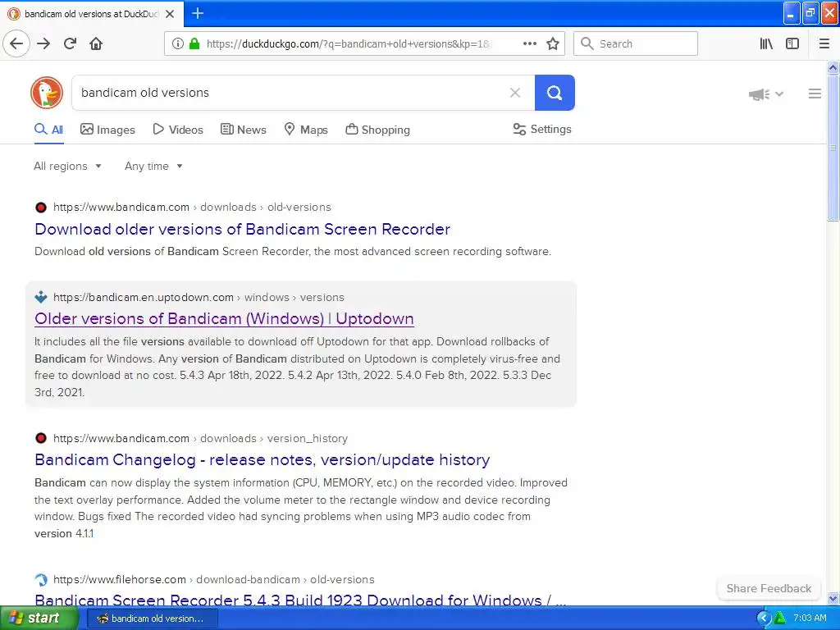Open the Firefox hamburger menu

(824, 43)
